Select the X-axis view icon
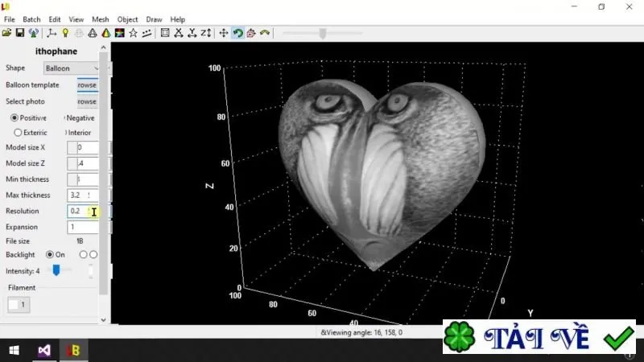 [x=179, y=33]
